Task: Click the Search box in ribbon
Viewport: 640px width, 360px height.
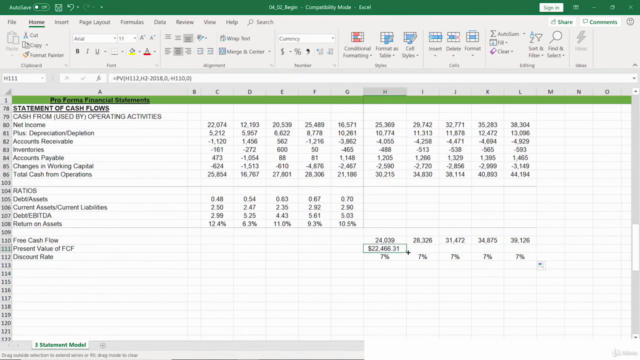Action: click(x=260, y=22)
